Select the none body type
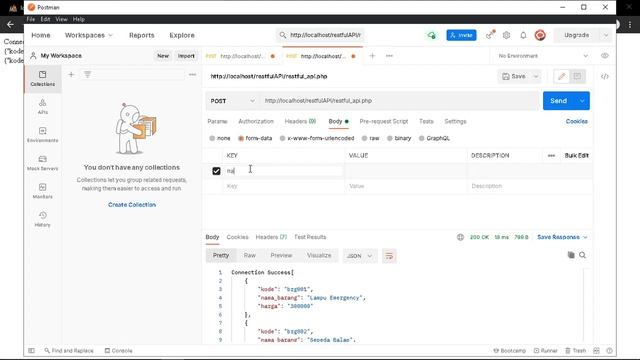This screenshot has height=360, width=640. point(220,138)
